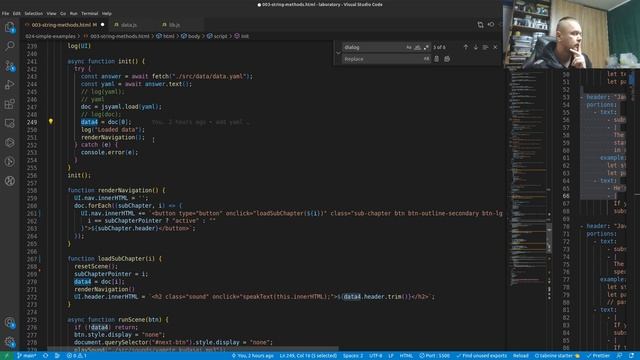Open the Help menu
Image resolution: width=640 pixels, height=360 pixels.
(107, 13)
